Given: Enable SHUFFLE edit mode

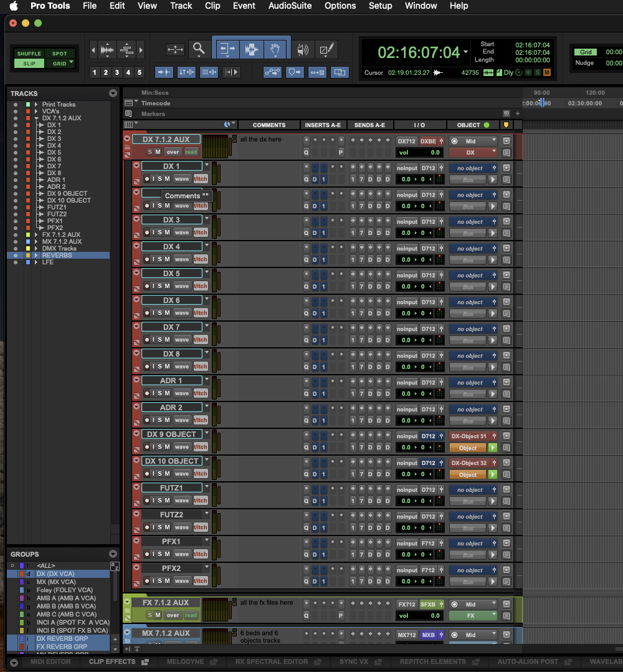Looking at the screenshot, I should (29, 54).
